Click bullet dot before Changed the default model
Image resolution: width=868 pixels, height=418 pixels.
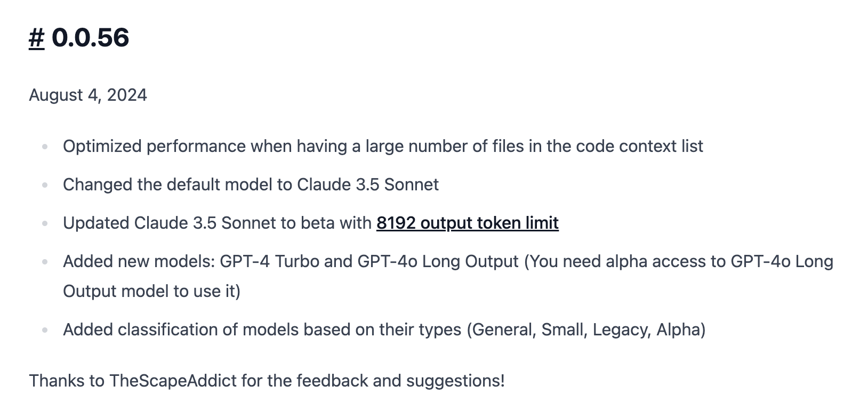click(45, 185)
